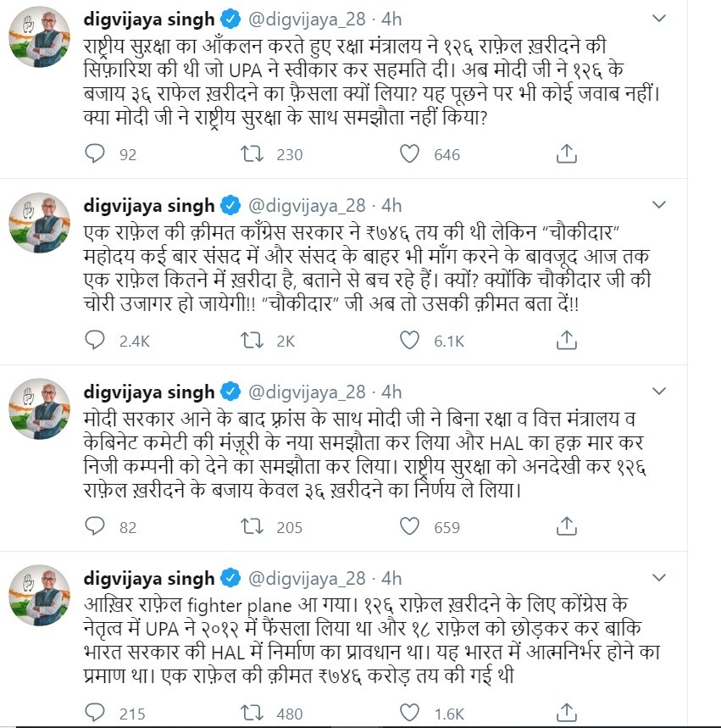Share the second tweet about चौकीदार

(x=567, y=341)
